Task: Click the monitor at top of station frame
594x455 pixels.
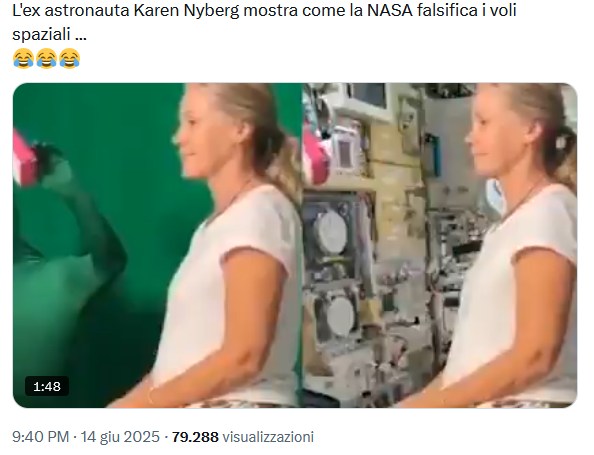Action: point(367,99)
